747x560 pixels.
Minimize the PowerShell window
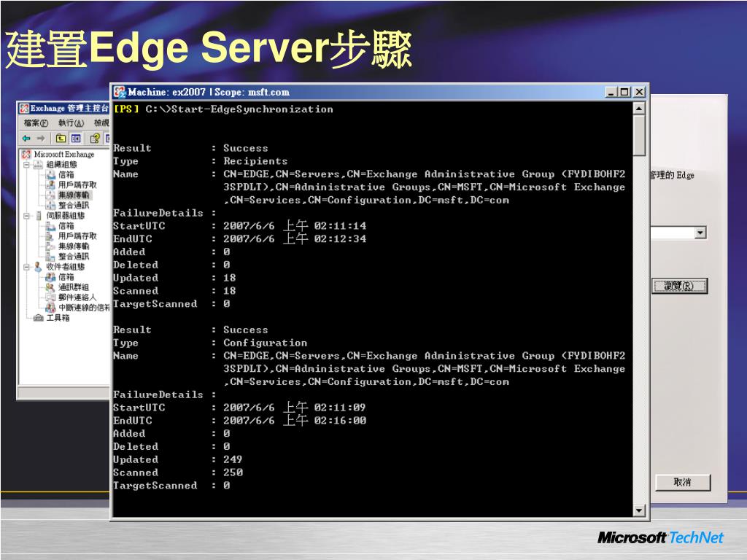click(611, 92)
